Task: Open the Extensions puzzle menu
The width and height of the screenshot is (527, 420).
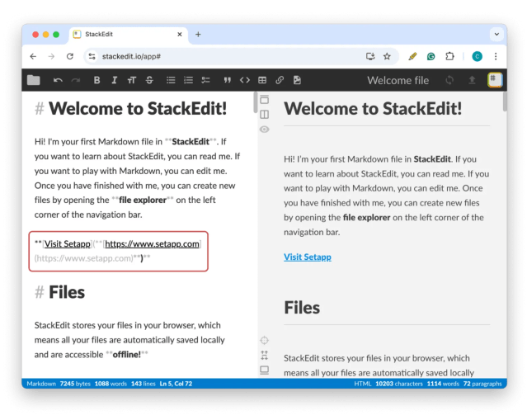Action: click(449, 56)
